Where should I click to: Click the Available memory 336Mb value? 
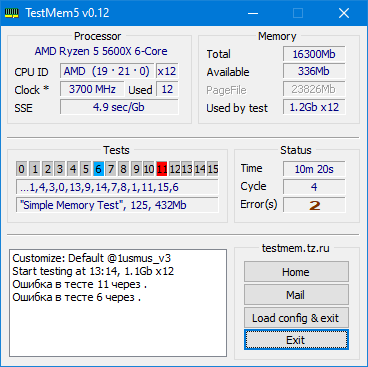tap(314, 71)
